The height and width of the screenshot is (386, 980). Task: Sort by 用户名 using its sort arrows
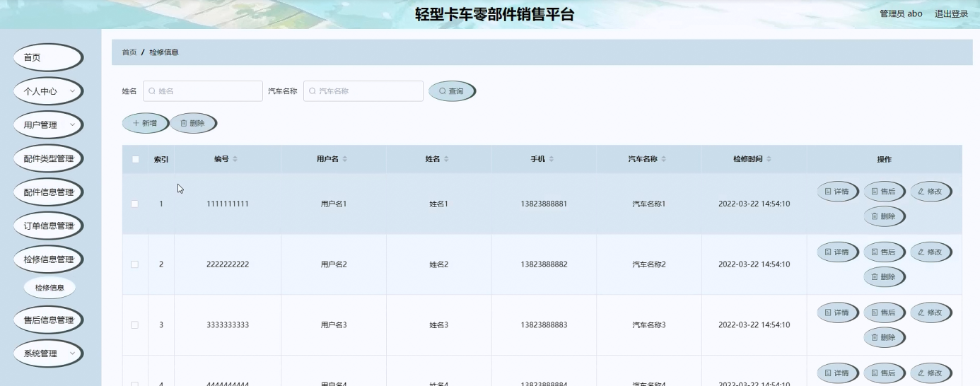point(345,160)
